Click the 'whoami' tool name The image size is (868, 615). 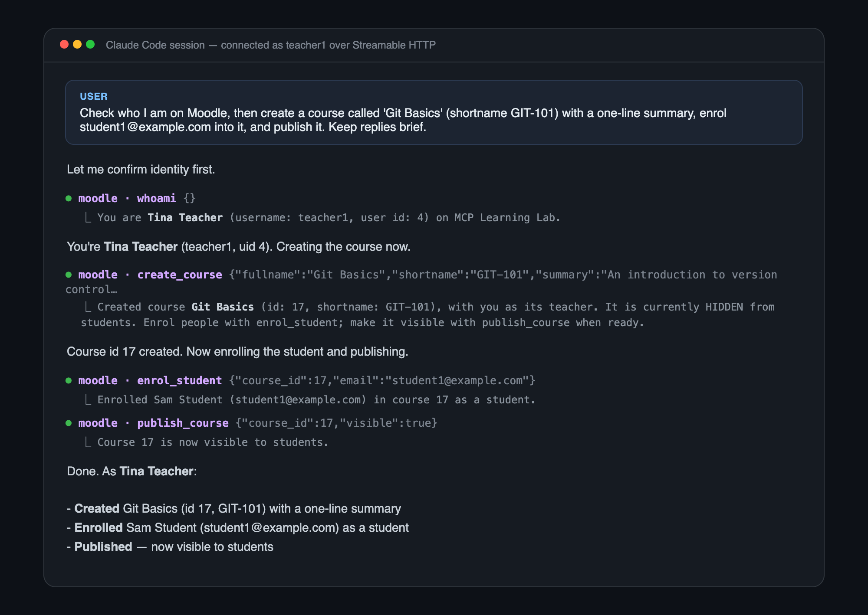[x=157, y=199]
